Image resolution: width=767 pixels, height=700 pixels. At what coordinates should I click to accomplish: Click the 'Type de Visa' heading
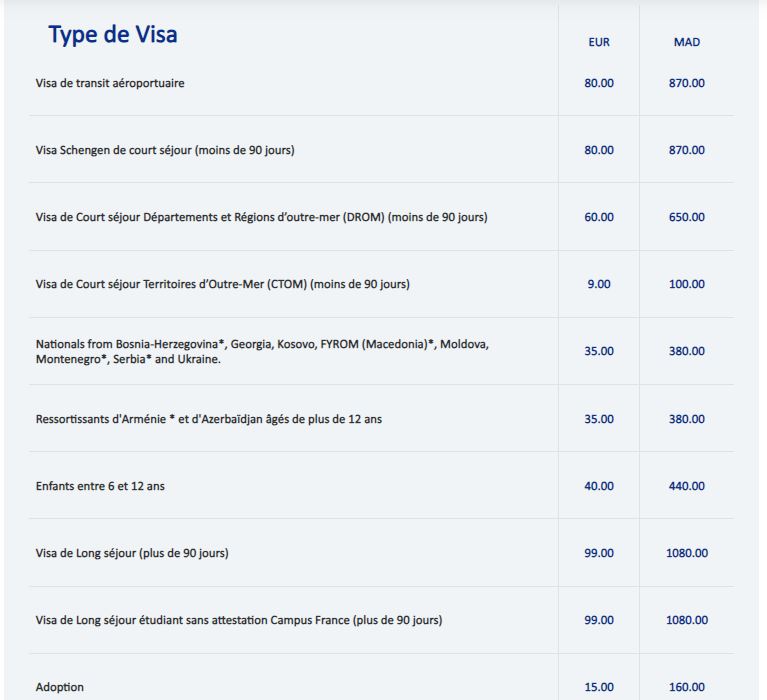pyautogui.click(x=113, y=36)
